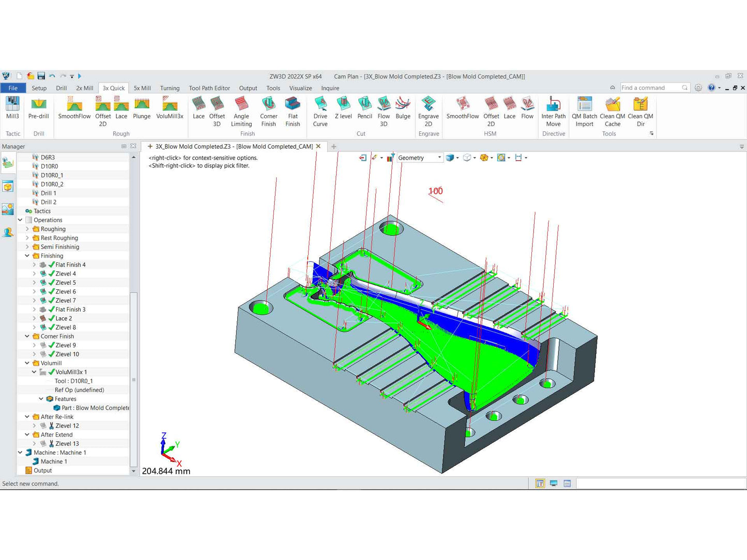The width and height of the screenshot is (747, 560).
Task: Open the Geometry filter dropdown
Action: [439, 158]
